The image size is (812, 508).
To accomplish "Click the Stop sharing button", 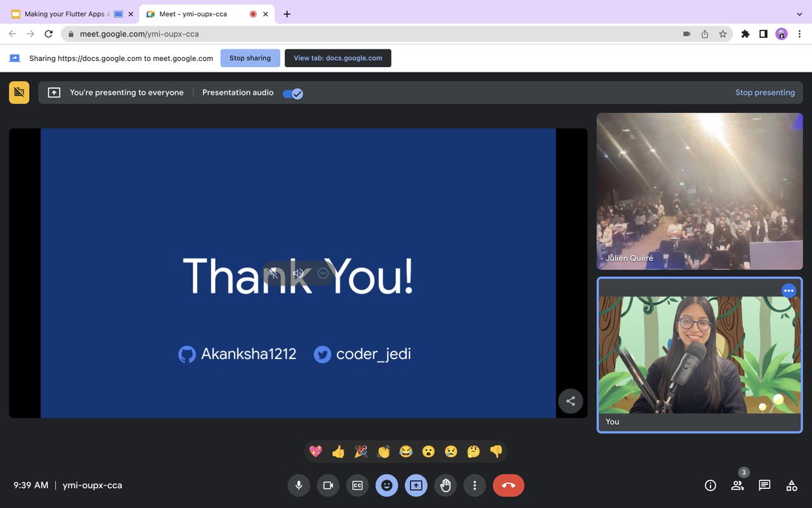I will point(250,58).
